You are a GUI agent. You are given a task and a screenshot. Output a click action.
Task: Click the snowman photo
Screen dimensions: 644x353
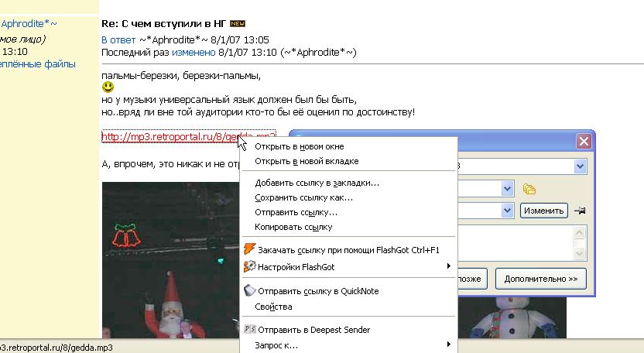(x=512, y=317)
